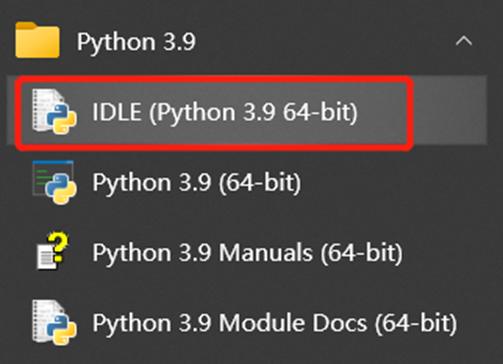This screenshot has height=364, width=503.
Task: Click the words Module Docs in the list
Action: click(293, 323)
